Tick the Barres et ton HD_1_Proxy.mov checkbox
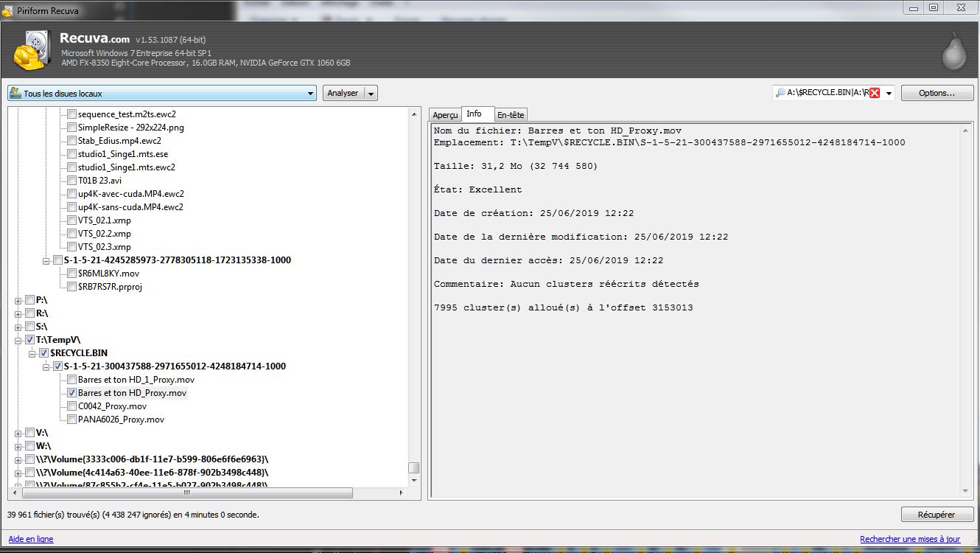Screen dimensions: 980x553 click(x=71, y=380)
